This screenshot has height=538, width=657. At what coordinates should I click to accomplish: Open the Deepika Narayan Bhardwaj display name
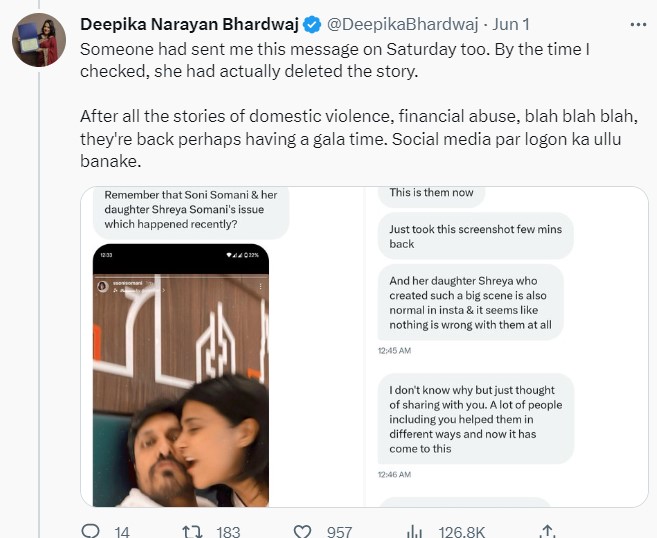point(188,23)
